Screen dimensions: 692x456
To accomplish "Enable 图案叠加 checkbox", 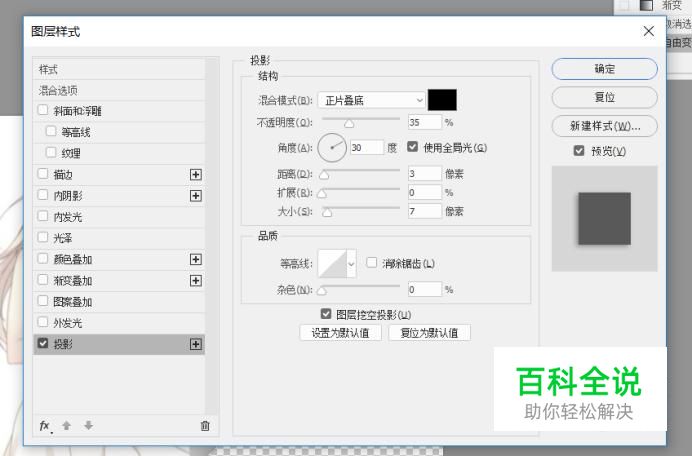I will coord(43,301).
